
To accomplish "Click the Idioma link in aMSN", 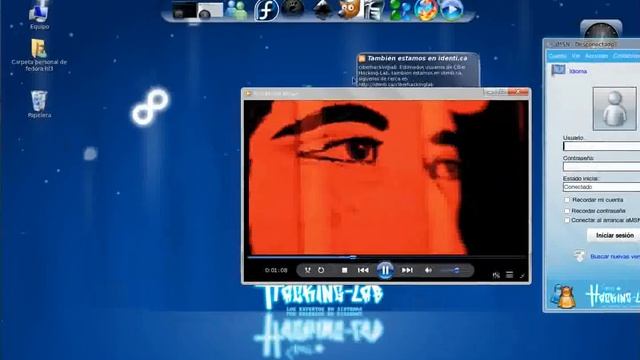I will click(578, 71).
